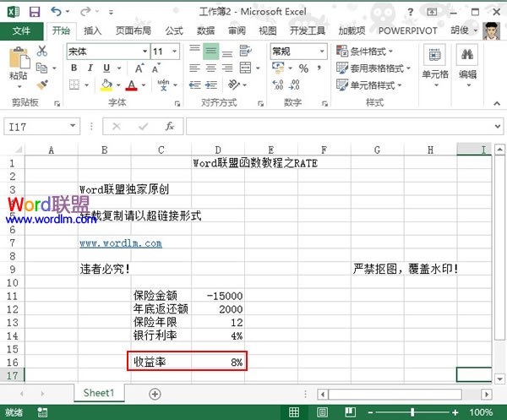Open the 文件 File tab
The width and height of the screenshot is (507, 420).
(x=21, y=30)
